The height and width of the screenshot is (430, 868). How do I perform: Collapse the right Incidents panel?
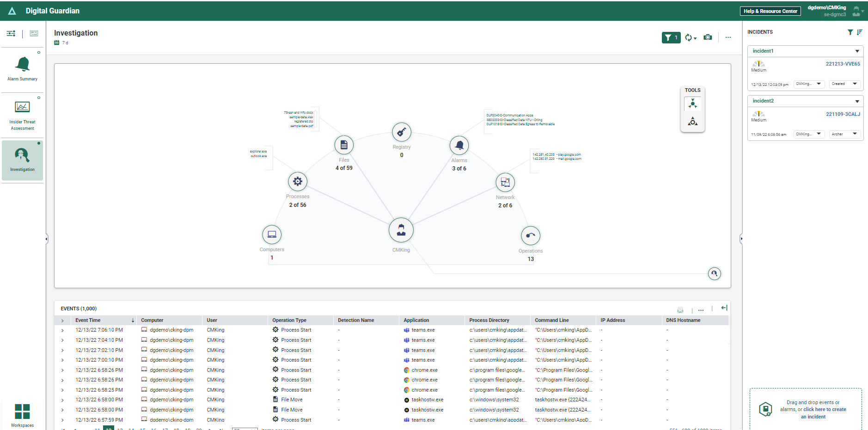coord(741,239)
